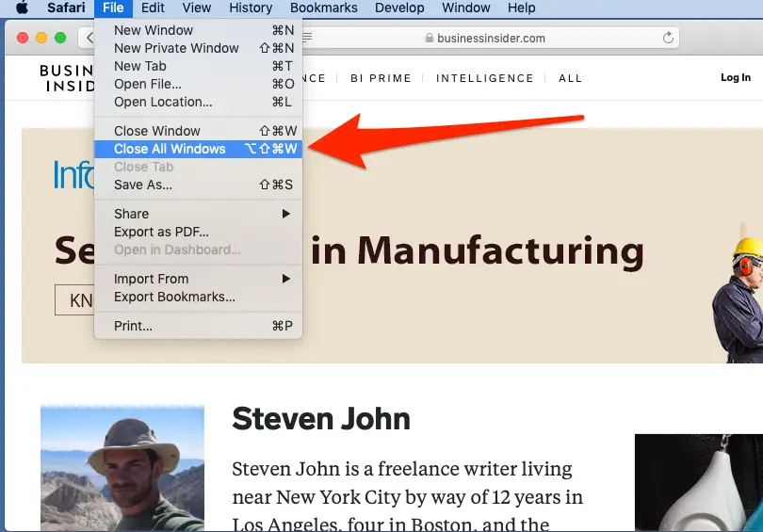Click the green fullscreen window button
This screenshot has height=532, width=763.
click(x=60, y=38)
